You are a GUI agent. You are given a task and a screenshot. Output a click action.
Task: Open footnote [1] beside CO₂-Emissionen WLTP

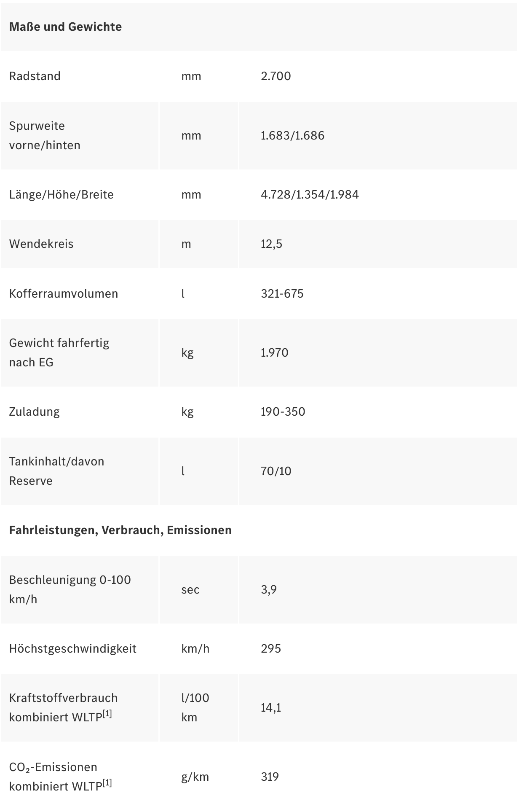[x=107, y=783]
